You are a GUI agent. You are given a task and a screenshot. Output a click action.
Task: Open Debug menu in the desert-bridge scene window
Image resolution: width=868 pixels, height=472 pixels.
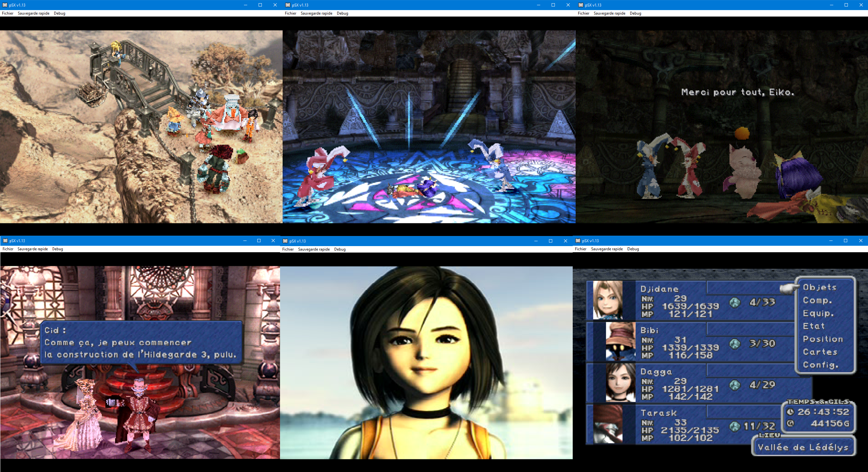coord(59,13)
